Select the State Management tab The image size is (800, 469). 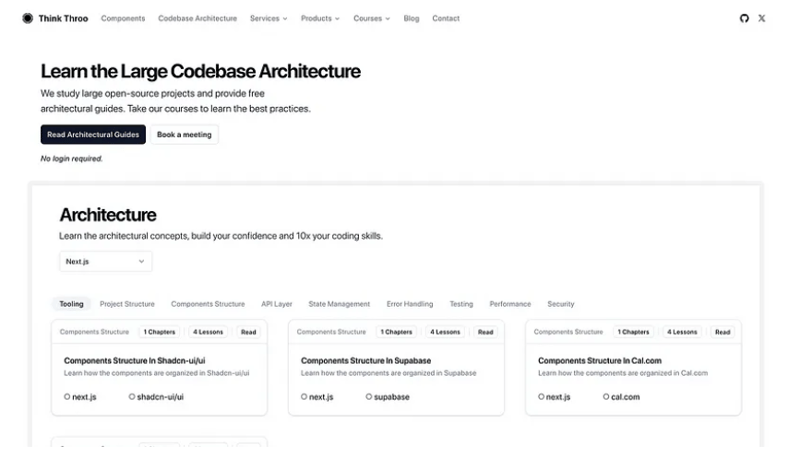(x=339, y=304)
